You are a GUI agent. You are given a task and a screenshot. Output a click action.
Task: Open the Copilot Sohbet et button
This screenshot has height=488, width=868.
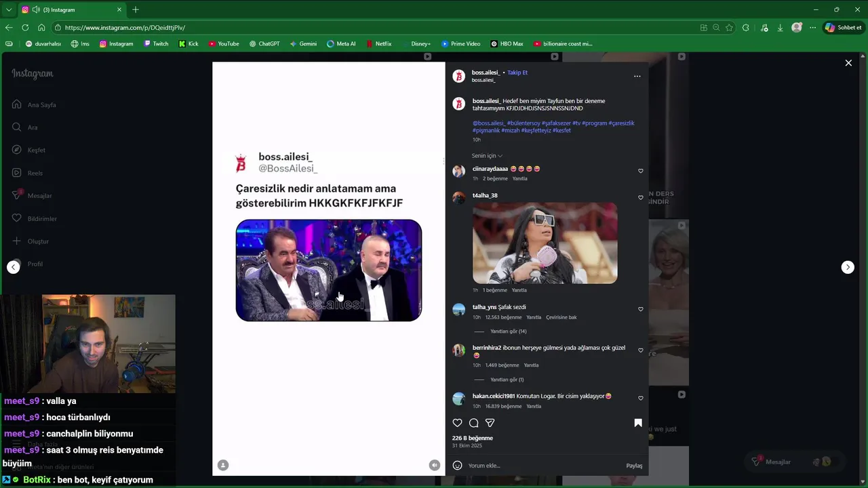click(x=843, y=28)
